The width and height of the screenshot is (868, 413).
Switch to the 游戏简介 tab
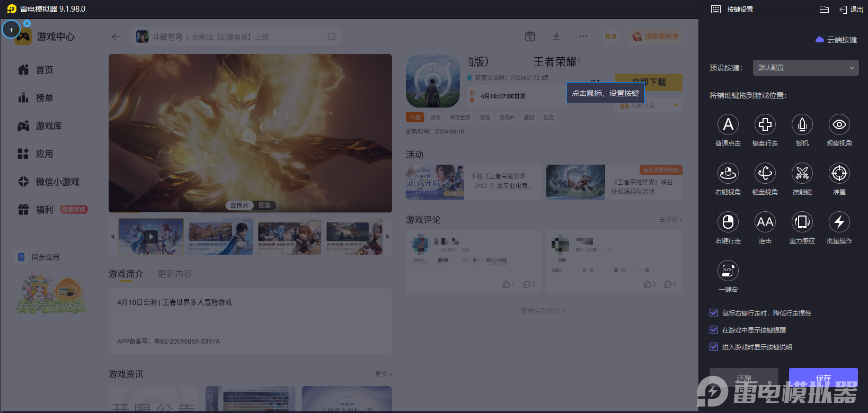[x=126, y=274]
